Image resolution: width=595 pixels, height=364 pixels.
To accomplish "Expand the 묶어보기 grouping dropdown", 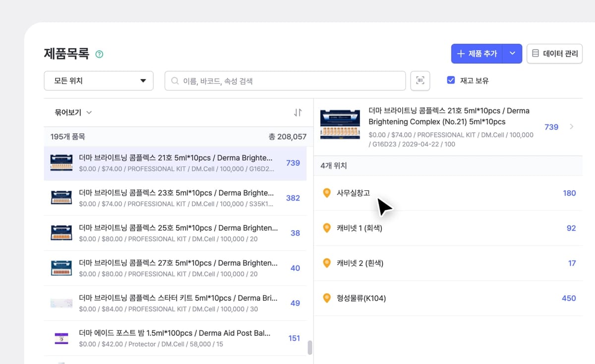I will pos(73,112).
